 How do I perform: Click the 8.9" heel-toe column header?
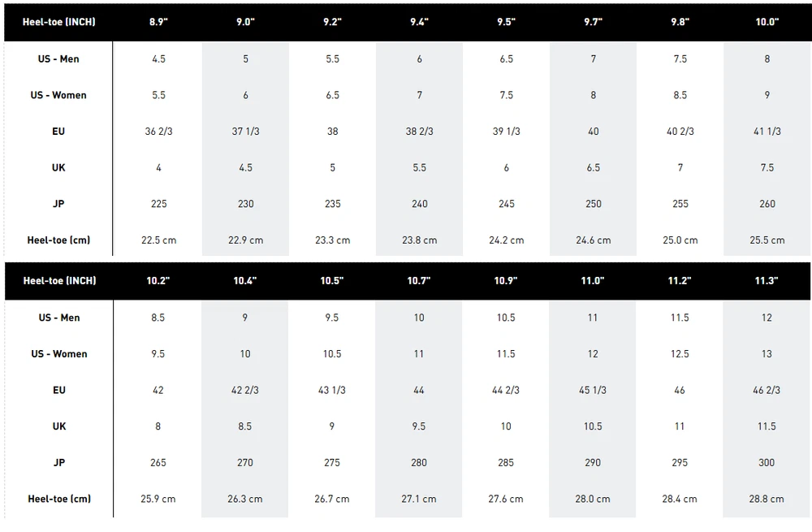pos(158,22)
